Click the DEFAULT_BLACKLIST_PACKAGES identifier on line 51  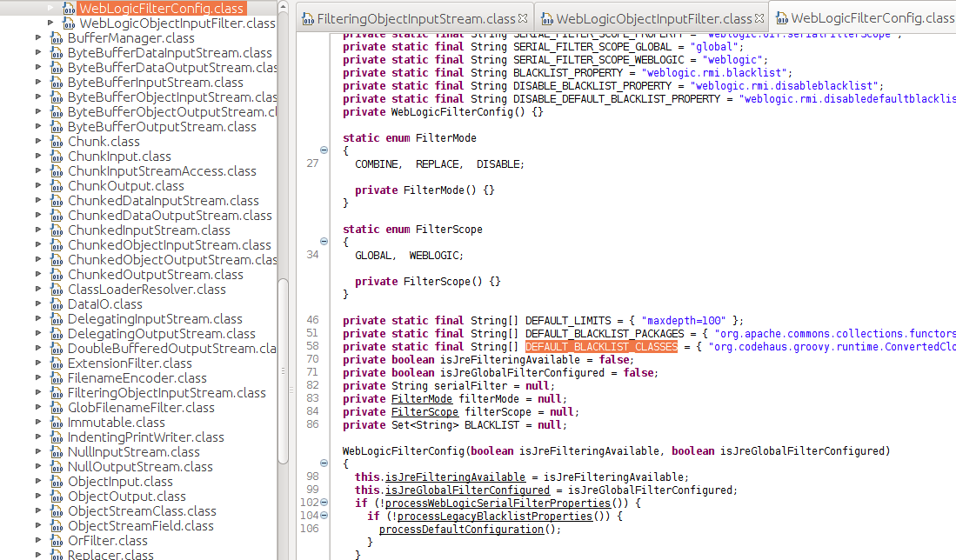[605, 334]
